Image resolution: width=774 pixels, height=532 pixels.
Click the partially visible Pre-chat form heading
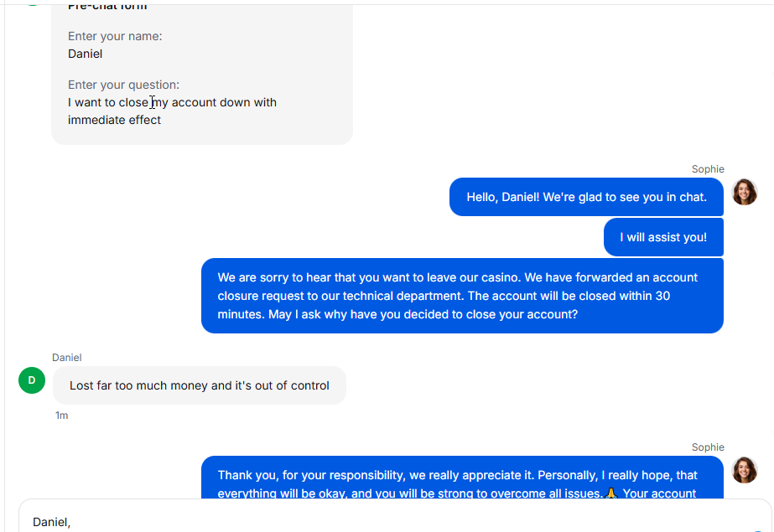(x=107, y=7)
